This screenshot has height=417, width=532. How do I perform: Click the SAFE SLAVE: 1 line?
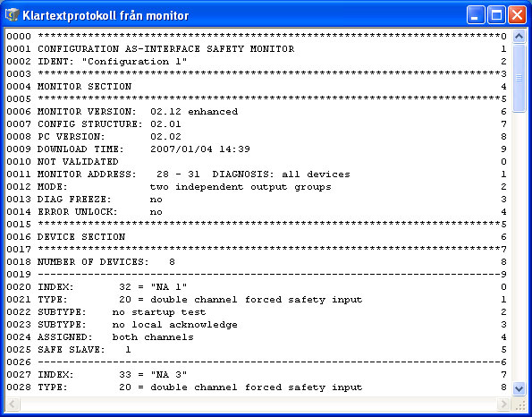point(256,349)
